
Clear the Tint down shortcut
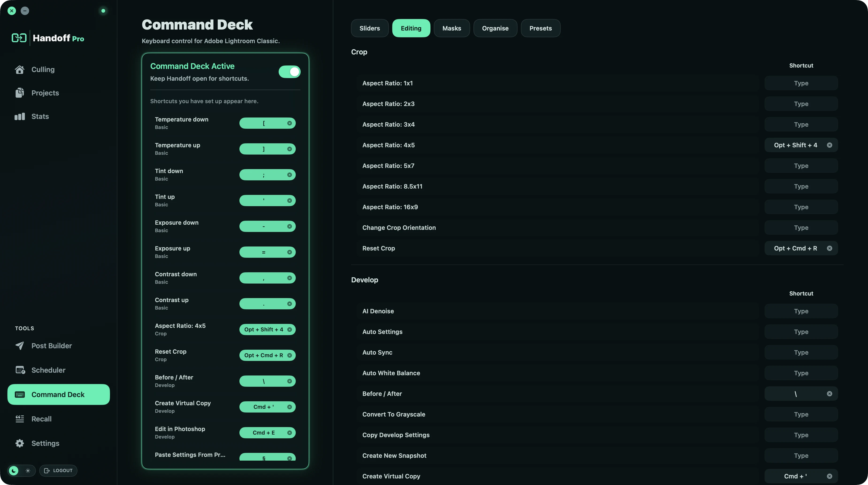point(289,175)
